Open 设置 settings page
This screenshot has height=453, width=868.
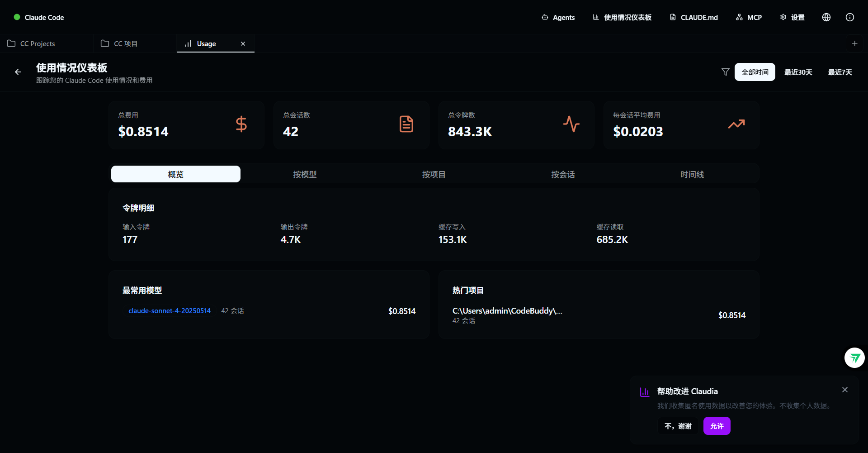(793, 17)
